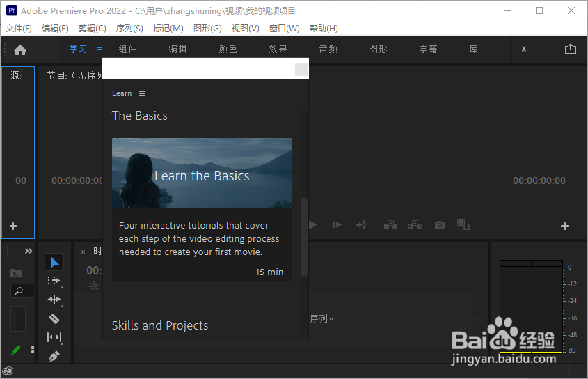The height and width of the screenshot is (379, 588).
Task: Show more workspaces overflow chevron
Action: point(524,49)
